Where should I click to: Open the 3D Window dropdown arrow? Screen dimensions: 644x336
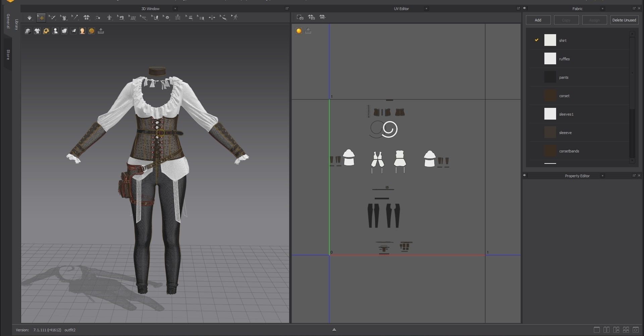pos(175,8)
